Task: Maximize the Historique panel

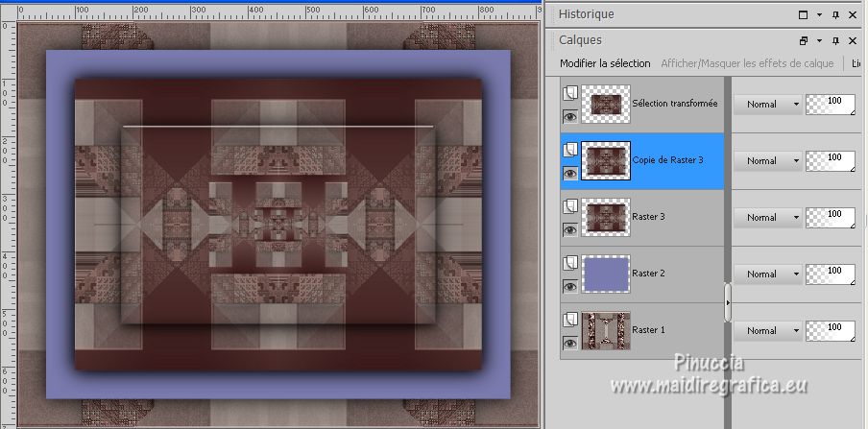Action: pyautogui.click(x=803, y=15)
